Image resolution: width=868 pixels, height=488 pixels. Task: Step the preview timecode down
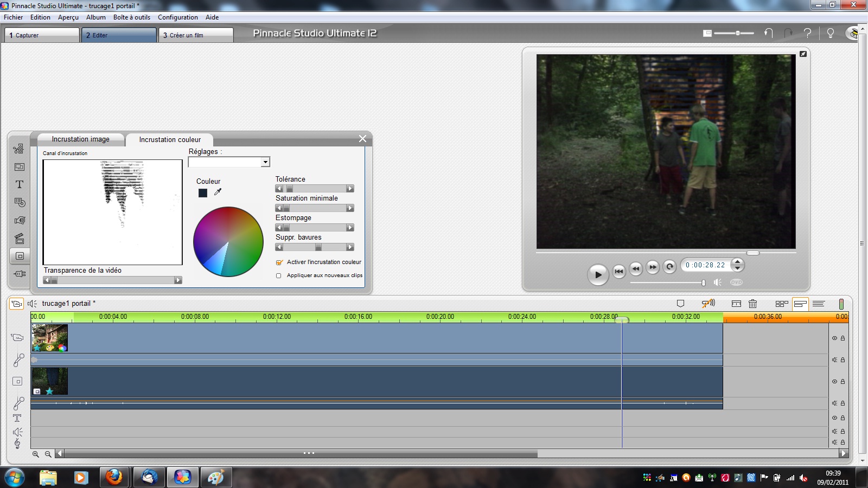pos(737,268)
